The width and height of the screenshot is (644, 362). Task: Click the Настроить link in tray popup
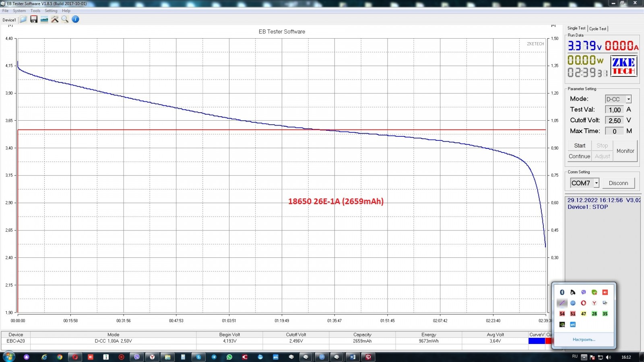(x=584, y=339)
